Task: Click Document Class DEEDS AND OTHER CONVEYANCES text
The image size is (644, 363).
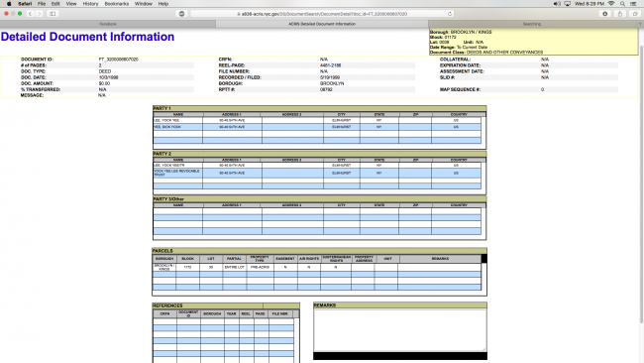Action: tap(504, 53)
